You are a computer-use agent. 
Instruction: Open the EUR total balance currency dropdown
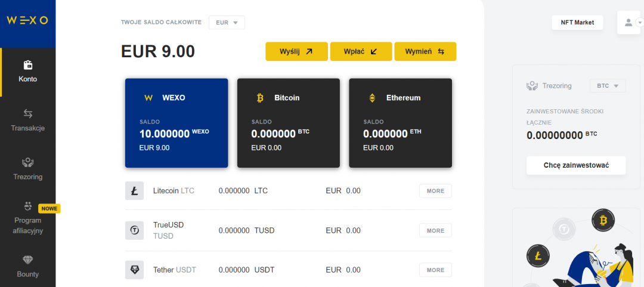tap(227, 23)
